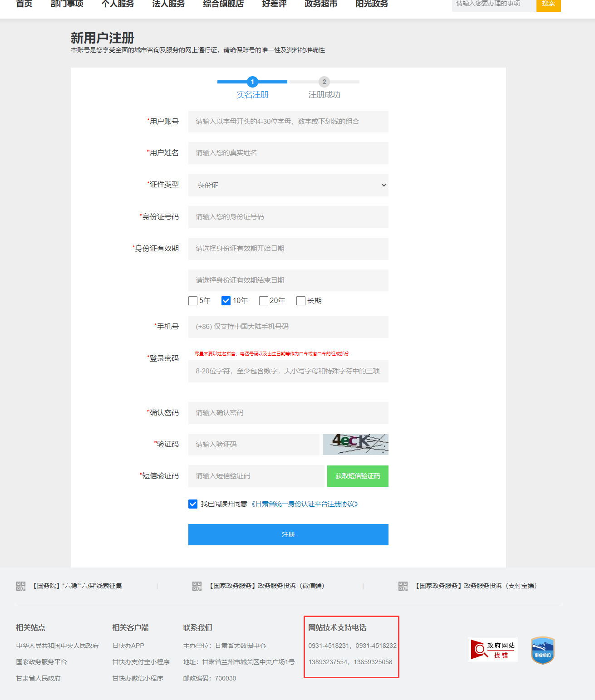595x700 pixels.
Task: Go to 政务超市 in navigation bar
Action: (x=321, y=4)
